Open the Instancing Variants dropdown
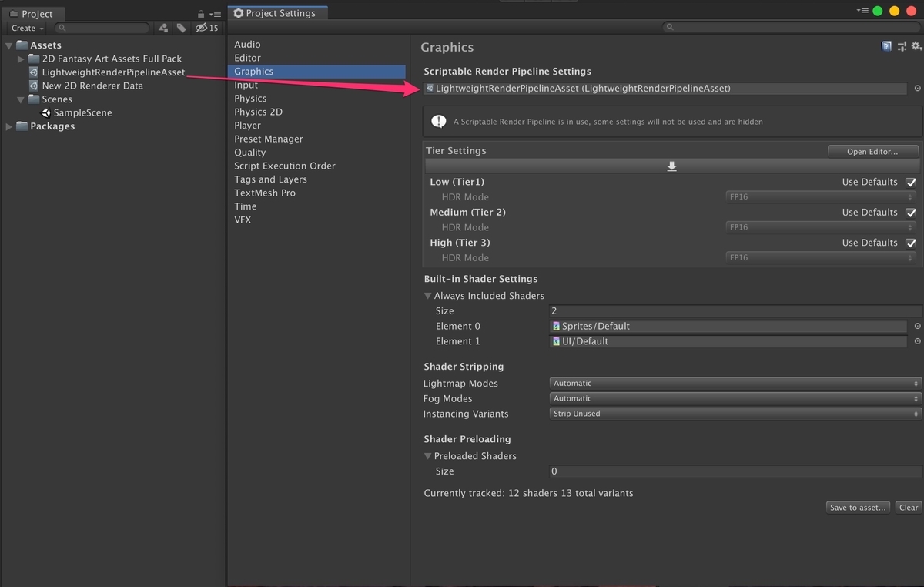Screen dimensions: 924x587 (x=735, y=414)
